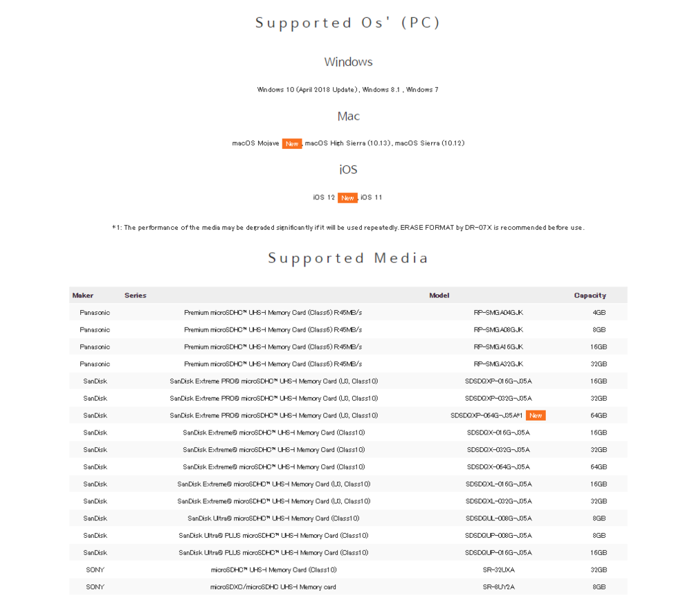This screenshot has width=692, height=616.
Task: Click the Supported Os' (PC) title
Action: [x=348, y=23]
